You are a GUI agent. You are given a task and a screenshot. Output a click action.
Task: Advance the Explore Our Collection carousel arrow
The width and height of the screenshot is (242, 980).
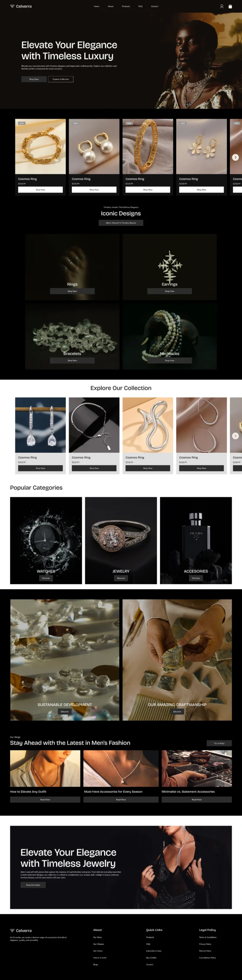point(235,436)
